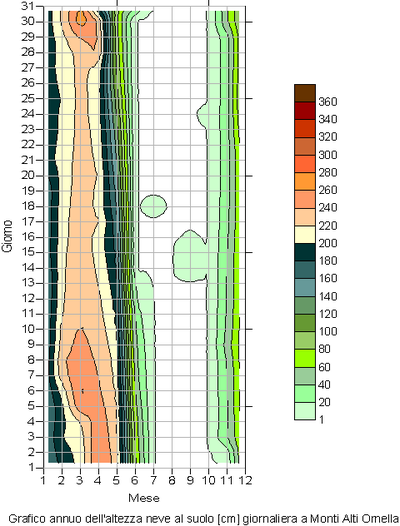Select the day axis tick label 10
The height and width of the screenshot is (526, 400).
tap(29, 329)
